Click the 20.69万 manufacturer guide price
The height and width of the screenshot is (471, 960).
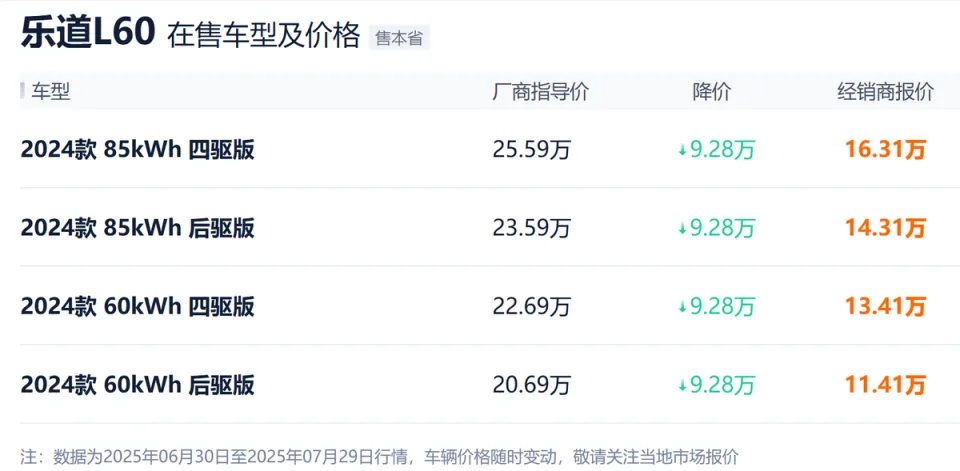[x=531, y=386]
